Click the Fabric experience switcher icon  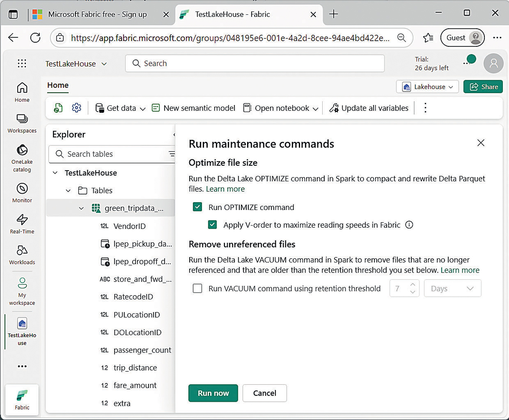(22, 400)
